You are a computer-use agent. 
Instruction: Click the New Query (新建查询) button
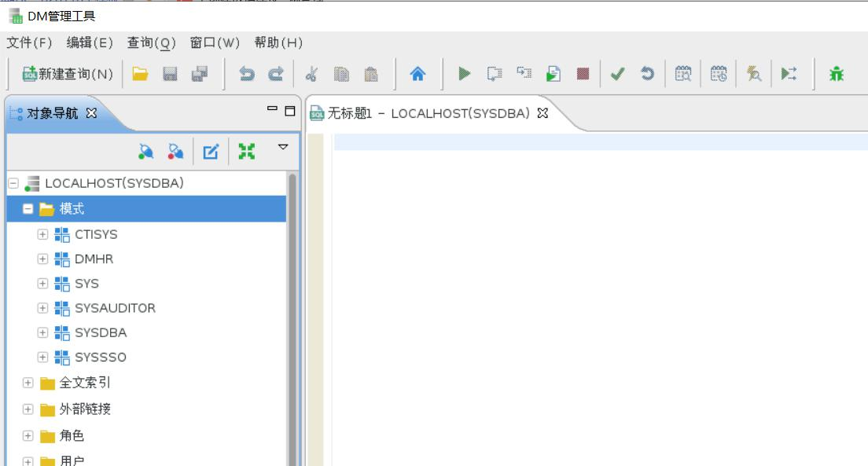click(x=68, y=74)
